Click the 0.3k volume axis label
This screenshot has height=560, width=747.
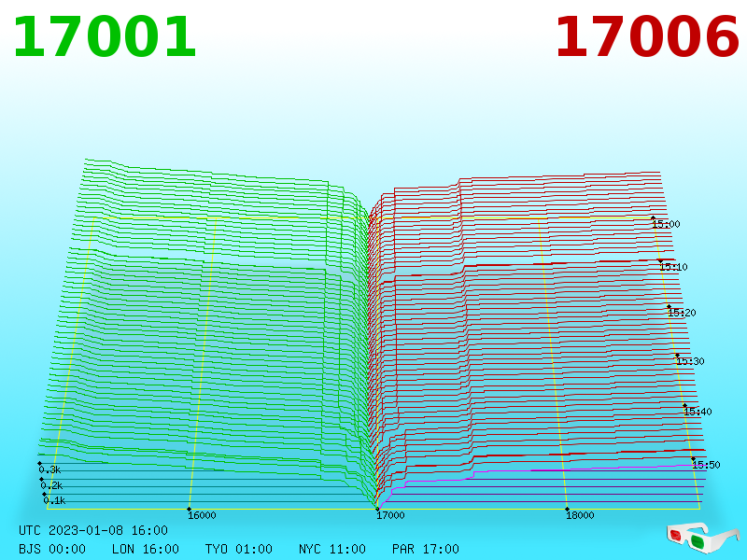(49, 469)
